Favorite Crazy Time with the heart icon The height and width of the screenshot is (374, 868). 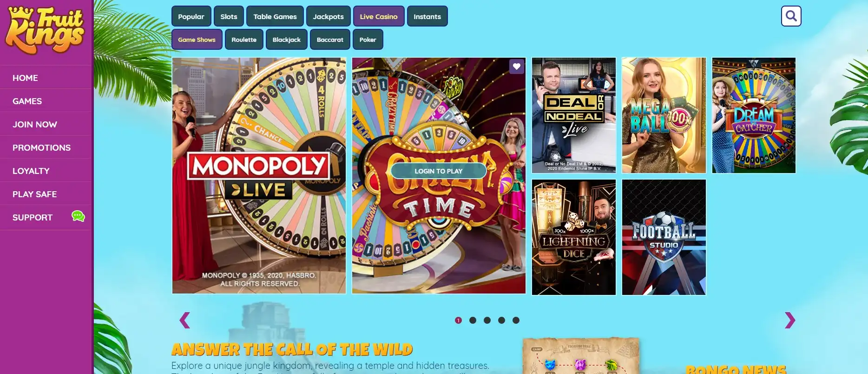point(517,67)
